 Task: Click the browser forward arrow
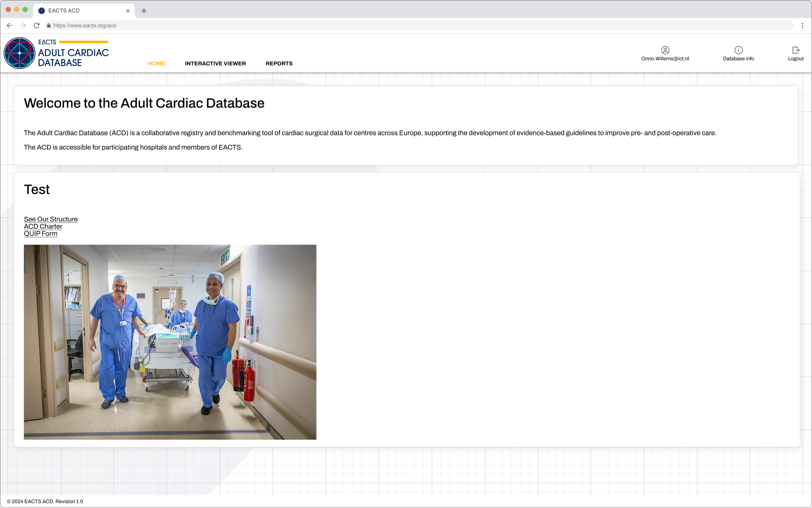click(x=23, y=25)
